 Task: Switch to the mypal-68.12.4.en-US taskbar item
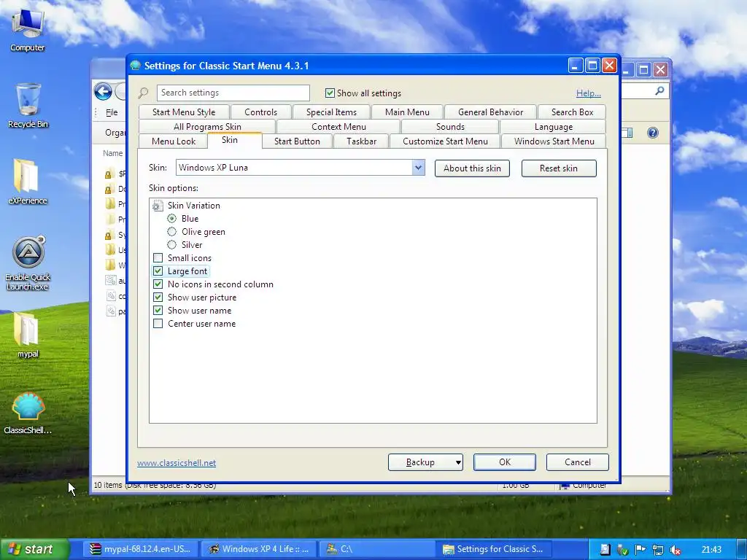pyautogui.click(x=141, y=549)
